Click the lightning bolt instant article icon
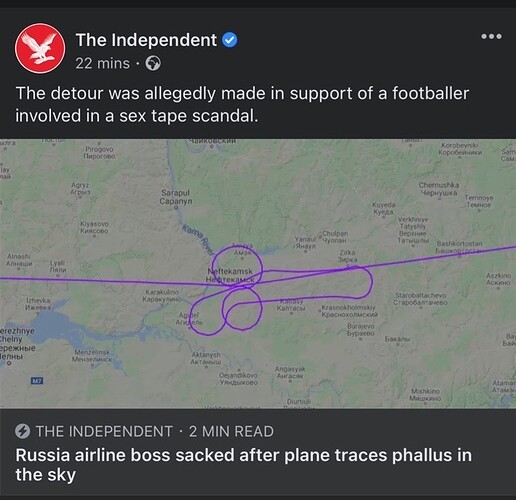This screenshot has width=516, height=500. coord(23,431)
